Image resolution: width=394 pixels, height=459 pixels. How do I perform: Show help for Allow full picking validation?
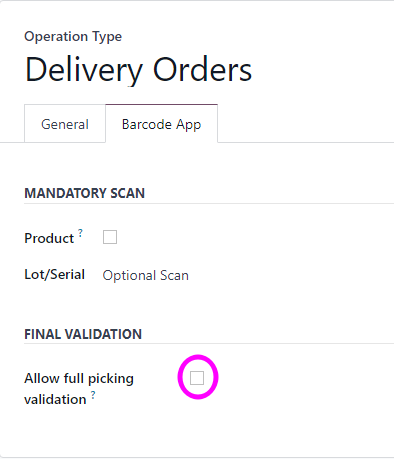click(x=93, y=395)
